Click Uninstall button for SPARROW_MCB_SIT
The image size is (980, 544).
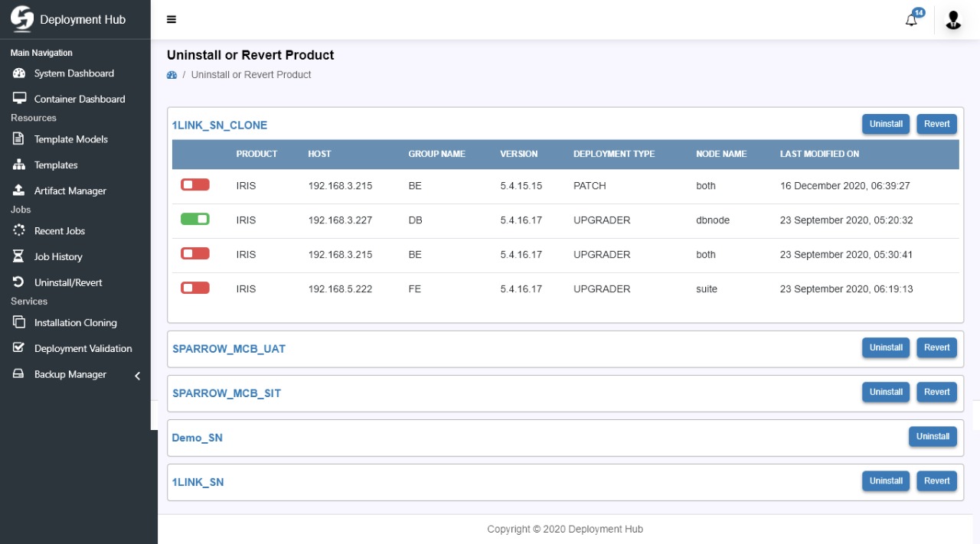(886, 392)
